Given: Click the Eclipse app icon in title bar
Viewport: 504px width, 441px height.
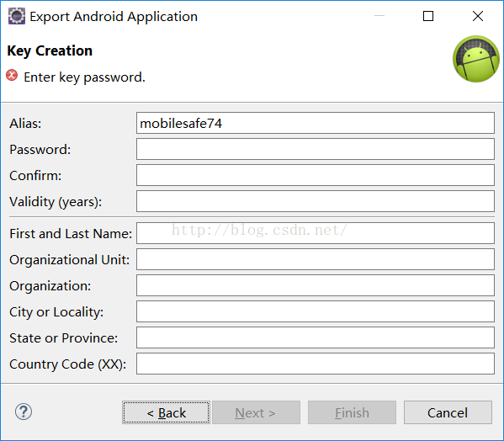Looking at the screenshot, I should pos(16,16).
